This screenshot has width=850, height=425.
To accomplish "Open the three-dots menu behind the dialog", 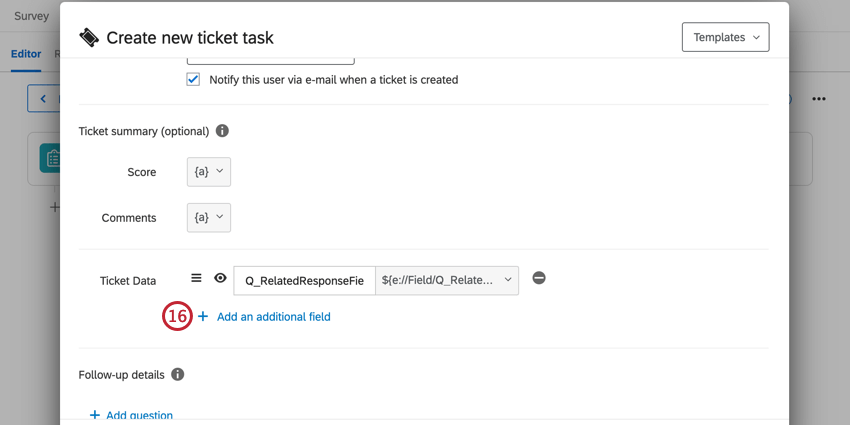I will [819, 99].
